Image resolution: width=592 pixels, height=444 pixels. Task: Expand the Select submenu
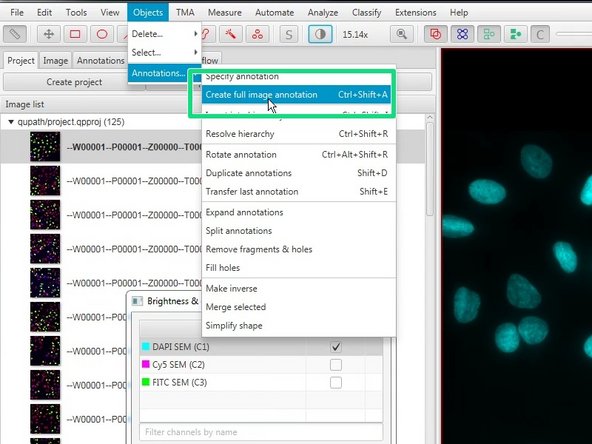164,52
